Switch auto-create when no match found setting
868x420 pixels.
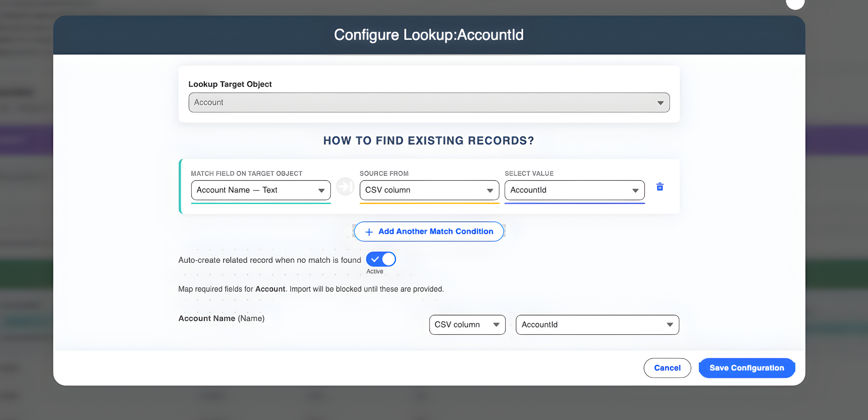(x=381, y=259)
